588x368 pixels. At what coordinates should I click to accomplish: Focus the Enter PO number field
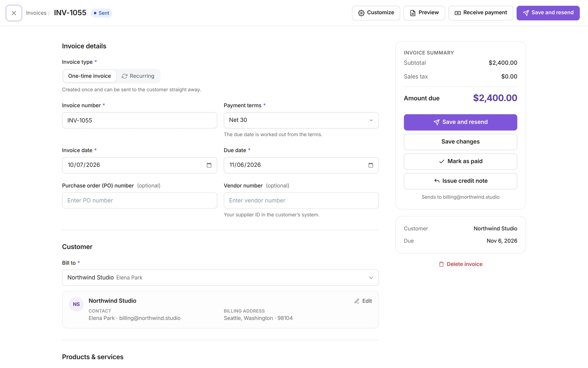pyautogui.click(x=139, y=200)
